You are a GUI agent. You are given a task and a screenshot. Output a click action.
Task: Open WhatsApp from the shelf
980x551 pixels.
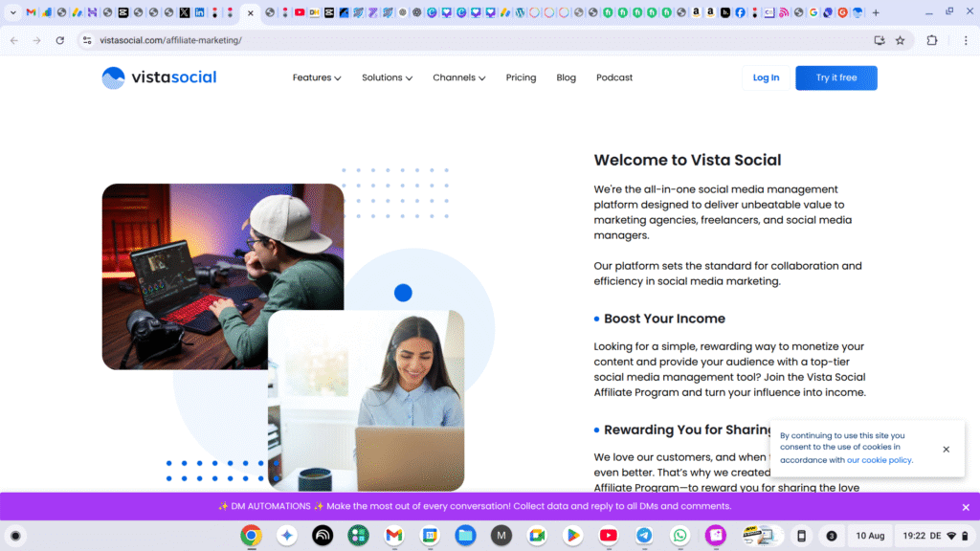click(x=679, y=536)
